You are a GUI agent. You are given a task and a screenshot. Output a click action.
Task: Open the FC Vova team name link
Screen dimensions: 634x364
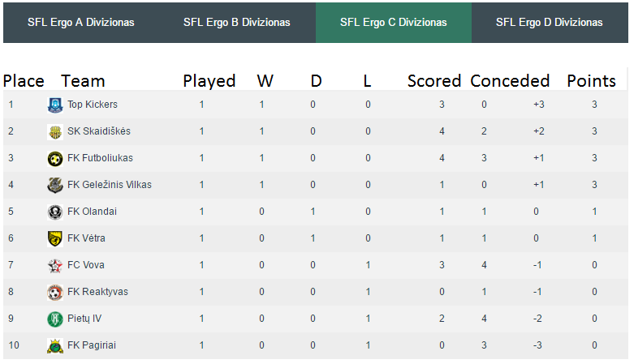point(86,265)
